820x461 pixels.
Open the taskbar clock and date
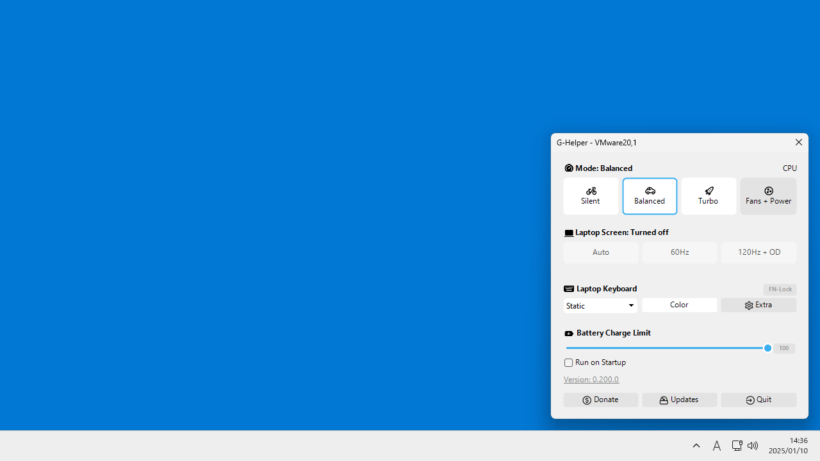coord(788,446)
